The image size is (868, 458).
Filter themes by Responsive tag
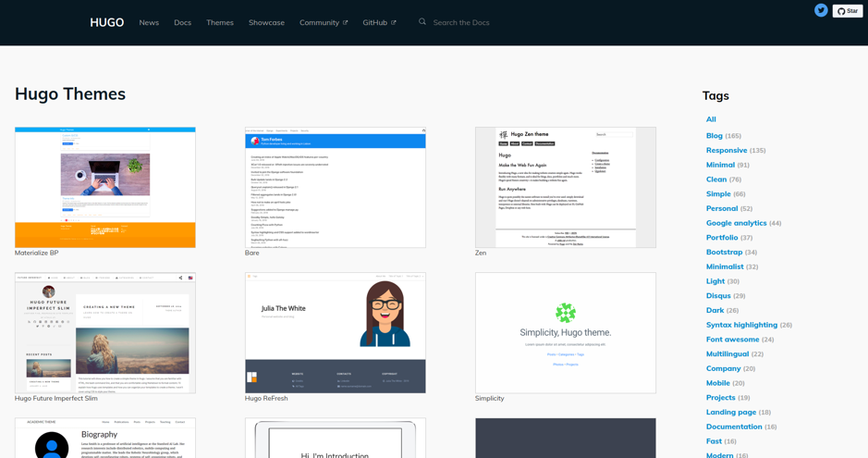[727, 150]
